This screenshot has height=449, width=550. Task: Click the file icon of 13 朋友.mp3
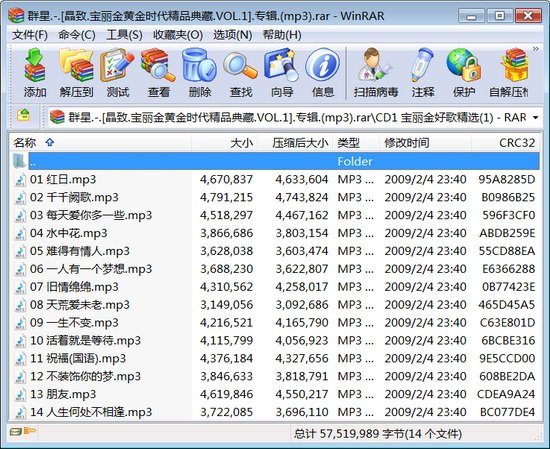coord(20,394)
